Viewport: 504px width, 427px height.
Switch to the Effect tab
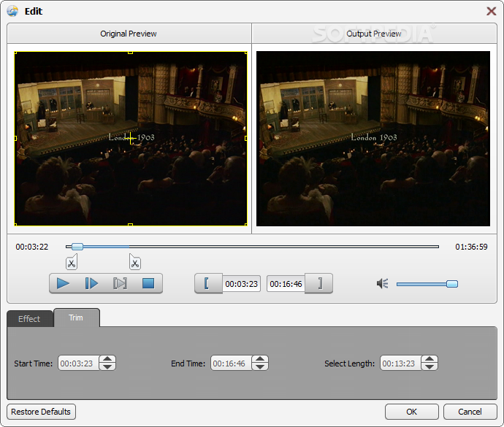(29, 319)
